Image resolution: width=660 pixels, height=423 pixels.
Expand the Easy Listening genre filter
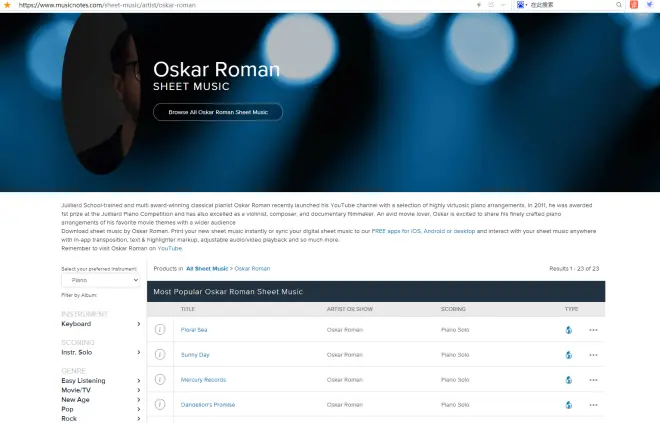(101, 380)
